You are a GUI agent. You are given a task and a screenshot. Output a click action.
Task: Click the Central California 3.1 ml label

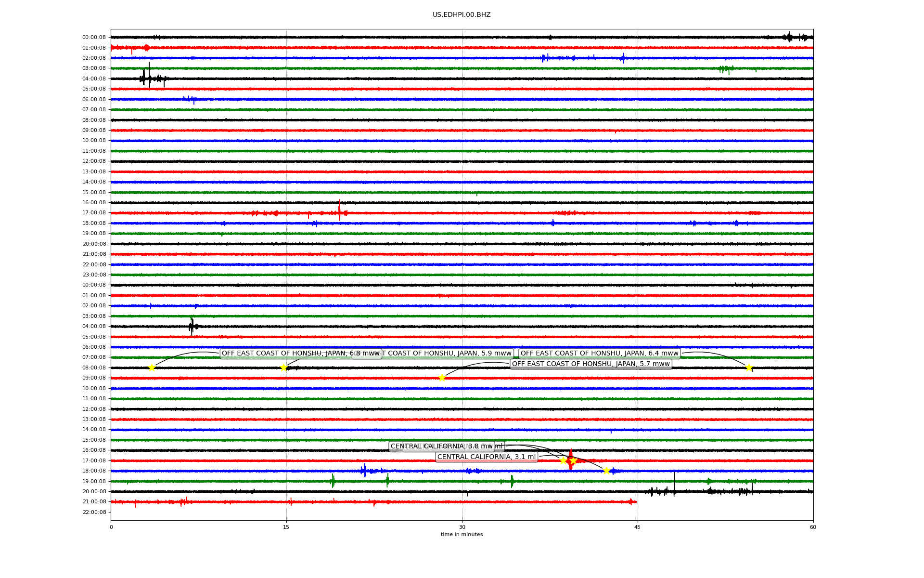[486, 457]
